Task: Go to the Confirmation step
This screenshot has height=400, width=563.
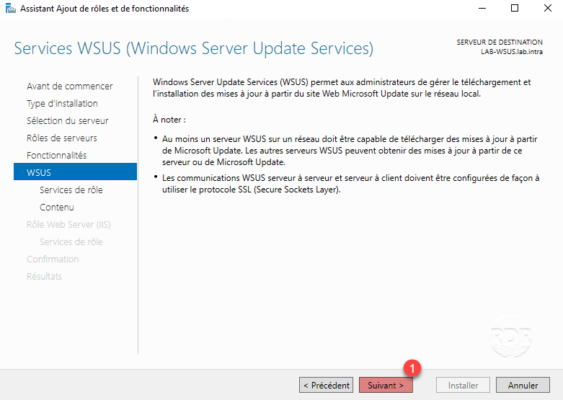Action: click(53, 259)
